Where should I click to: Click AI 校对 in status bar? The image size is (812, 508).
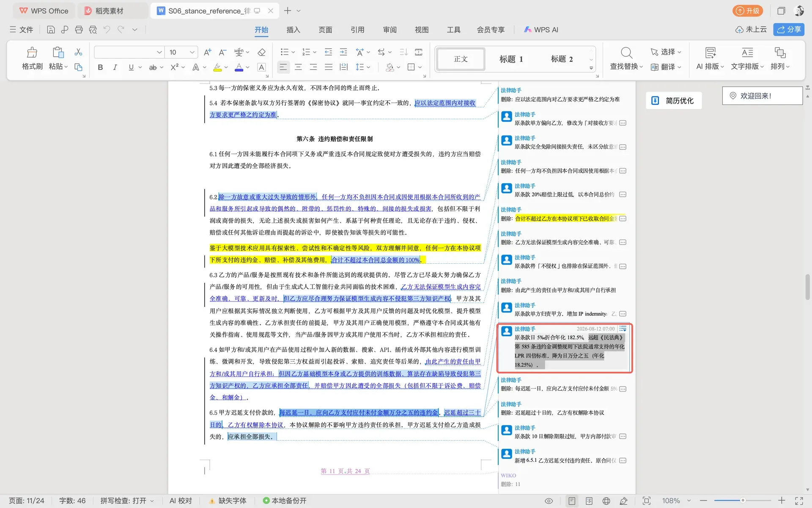click(x=181, y=501)
